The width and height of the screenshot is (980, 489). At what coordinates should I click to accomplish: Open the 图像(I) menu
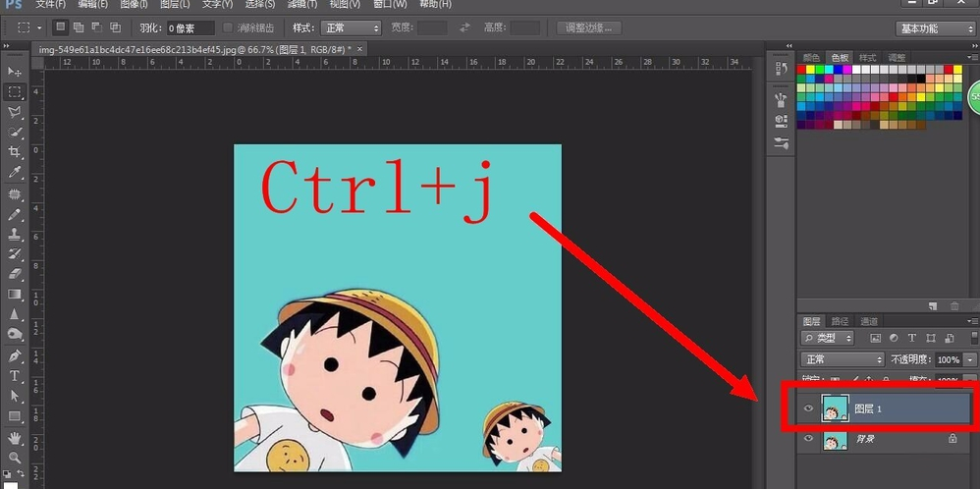[134, 4]
